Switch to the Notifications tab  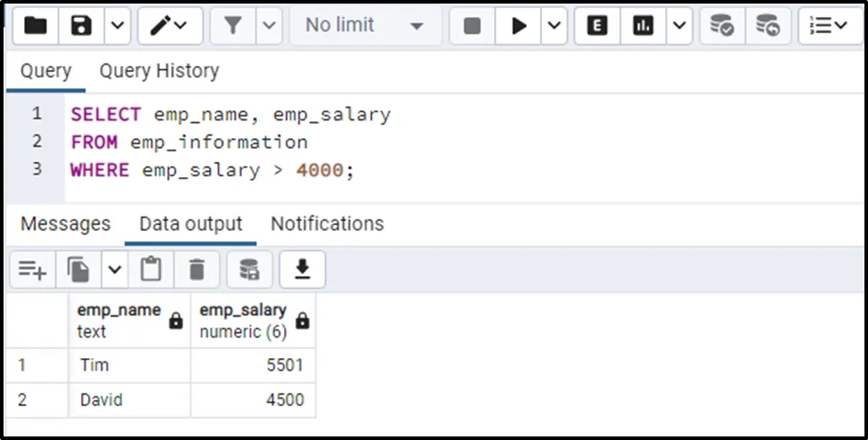(x=327, y=224)
